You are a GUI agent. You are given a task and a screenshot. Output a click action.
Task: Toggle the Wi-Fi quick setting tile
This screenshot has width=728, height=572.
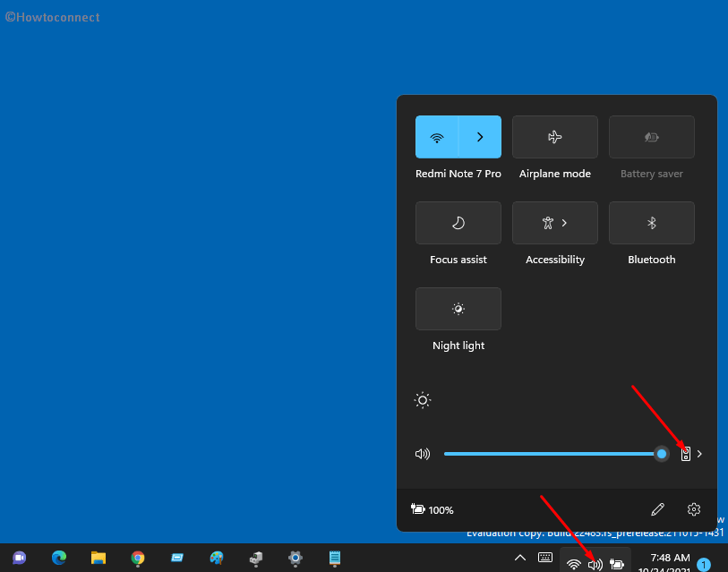coord(437,137)
